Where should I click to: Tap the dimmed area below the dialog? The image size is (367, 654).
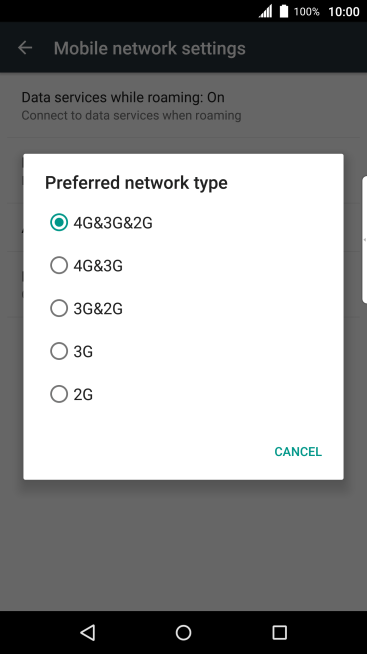(184, 544)
